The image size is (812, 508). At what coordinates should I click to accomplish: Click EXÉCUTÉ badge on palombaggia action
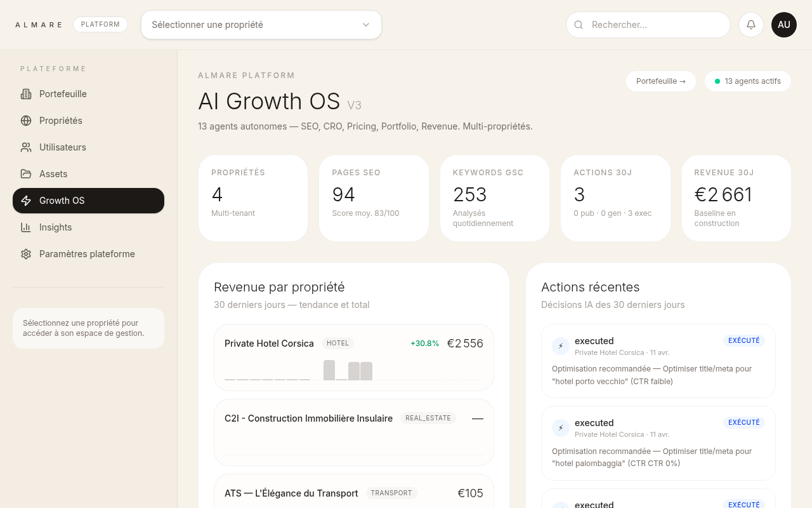click(x=744, y=422)
